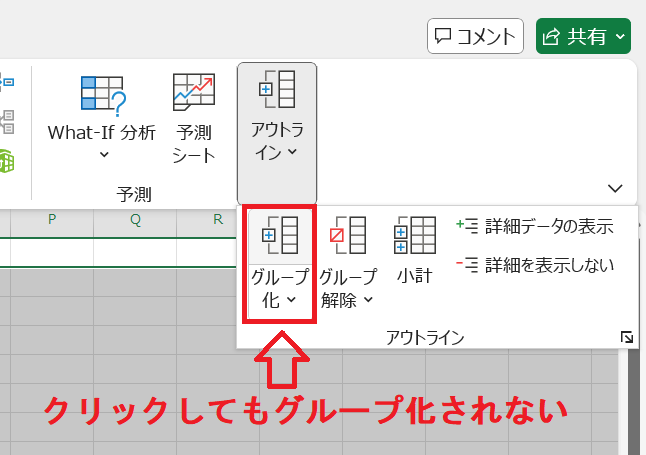Select the column R header
Screen dimensions: 646x455
[x=217, y=221]
